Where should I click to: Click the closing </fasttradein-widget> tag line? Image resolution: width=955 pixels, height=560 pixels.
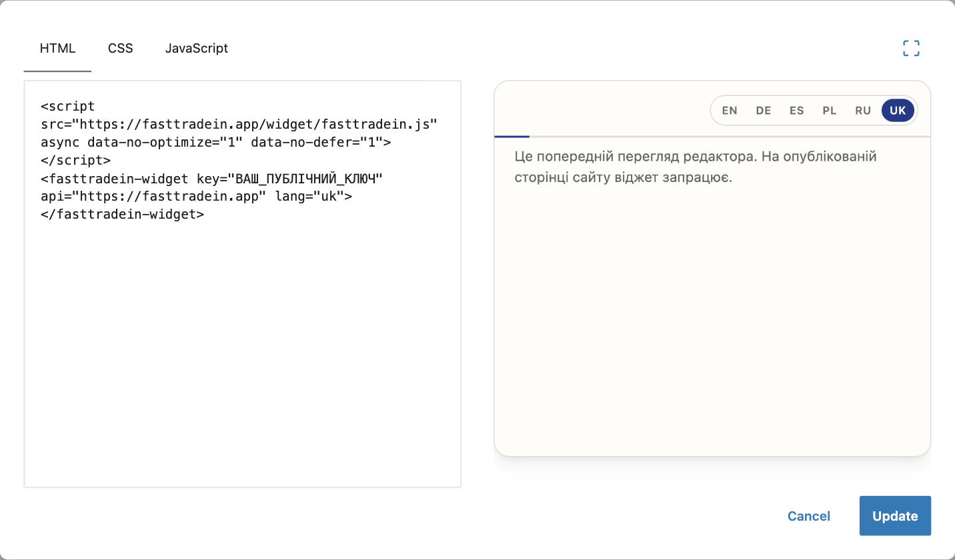(122, 215)
